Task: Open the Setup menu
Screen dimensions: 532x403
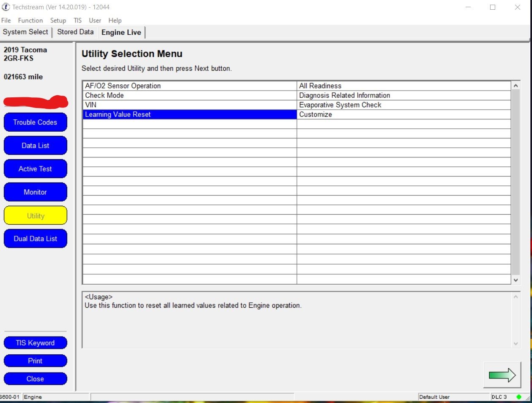Action: click(58, 20)
